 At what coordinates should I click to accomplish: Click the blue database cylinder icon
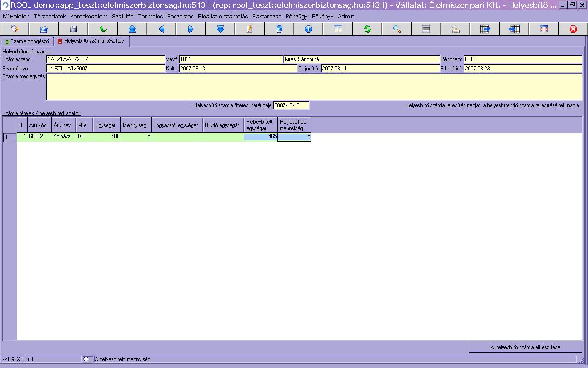coord(279,29)
